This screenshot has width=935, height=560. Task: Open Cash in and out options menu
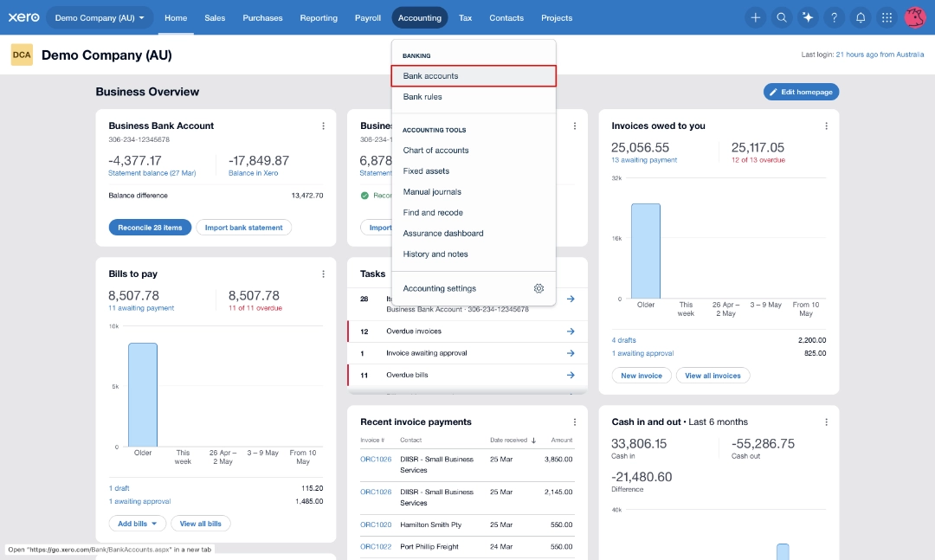826,422
